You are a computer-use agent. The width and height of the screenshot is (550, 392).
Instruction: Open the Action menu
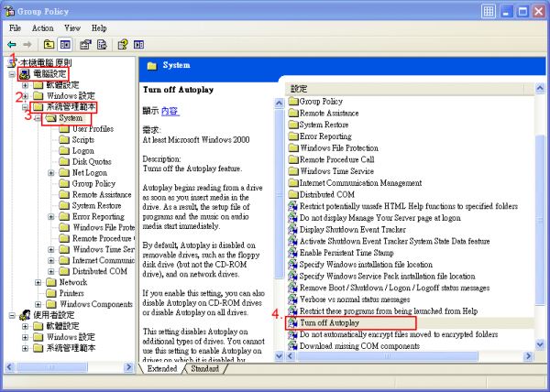pos(41,27)
